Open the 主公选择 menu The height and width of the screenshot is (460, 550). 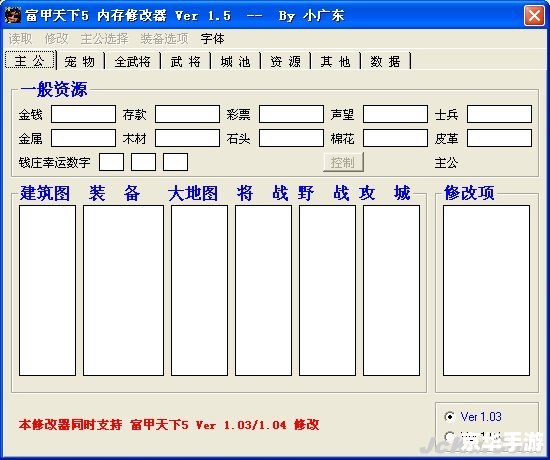click(x=105, y=39)
